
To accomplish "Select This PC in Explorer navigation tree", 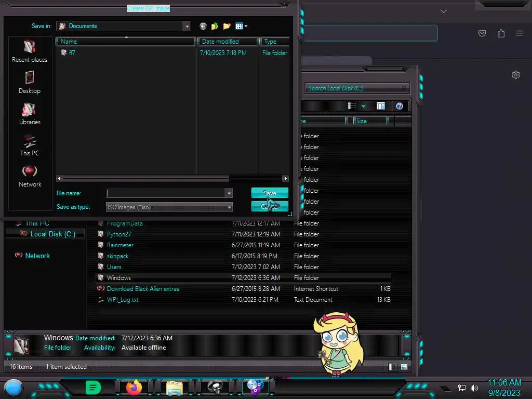I will coord(33,223).
